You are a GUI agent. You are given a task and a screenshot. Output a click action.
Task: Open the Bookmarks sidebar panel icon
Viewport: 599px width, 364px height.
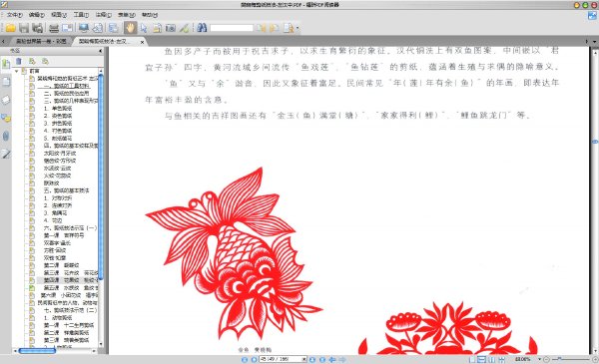coord(6,64)
